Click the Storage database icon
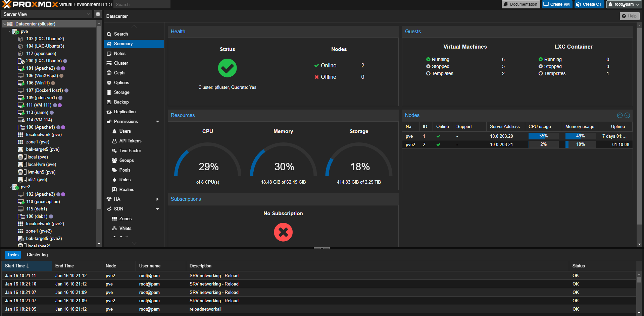Viewport: 644px width, 316px height. pos(109,92)
